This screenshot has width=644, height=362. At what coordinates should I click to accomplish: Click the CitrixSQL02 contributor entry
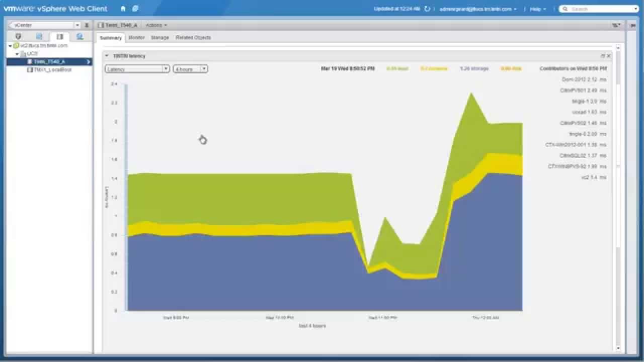[x=583, y=155]
